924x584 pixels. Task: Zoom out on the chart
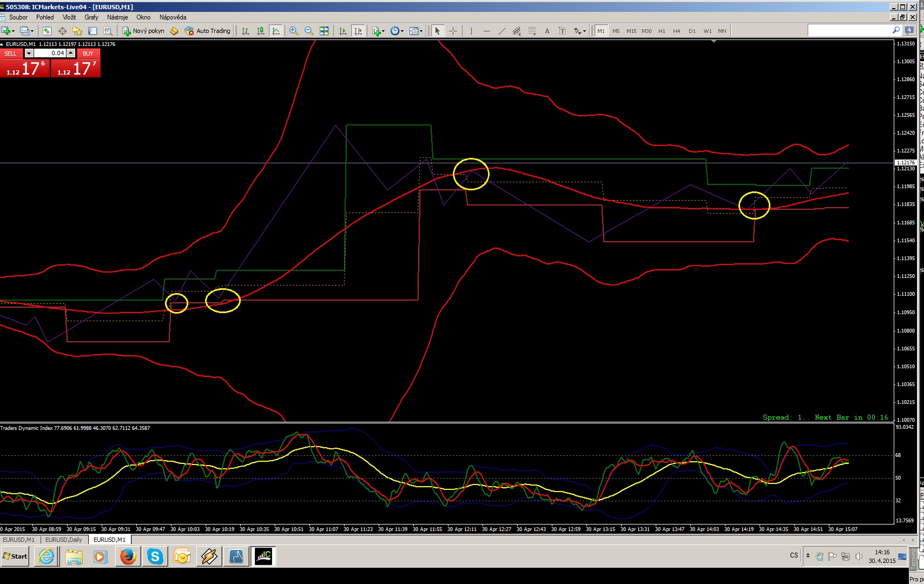point(309,31)
